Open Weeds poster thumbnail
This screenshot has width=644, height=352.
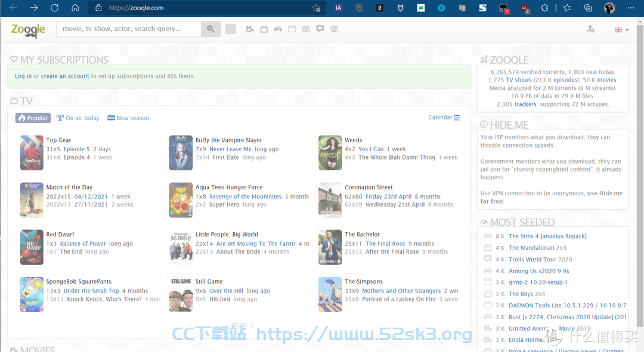pyautogui.click(x=330, y=152)
